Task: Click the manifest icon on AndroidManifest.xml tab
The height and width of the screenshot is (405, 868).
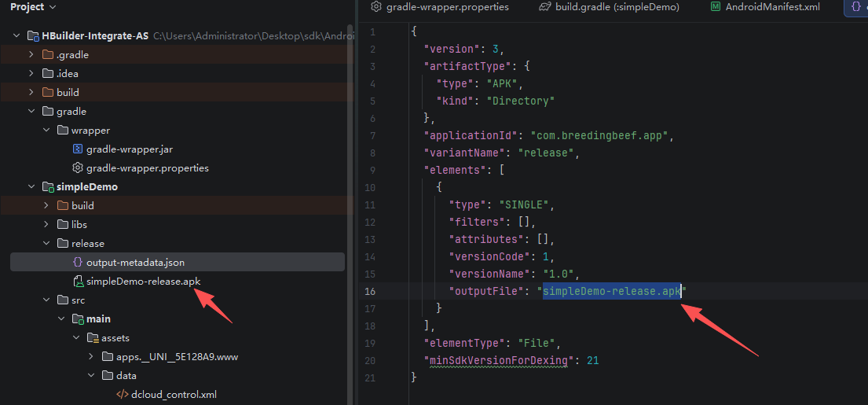Action: 716,7
